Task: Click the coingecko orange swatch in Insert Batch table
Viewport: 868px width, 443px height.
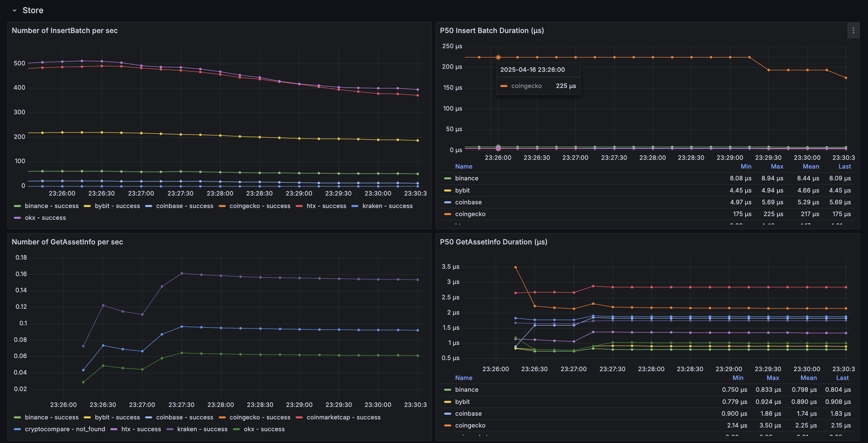Action: 447,214
